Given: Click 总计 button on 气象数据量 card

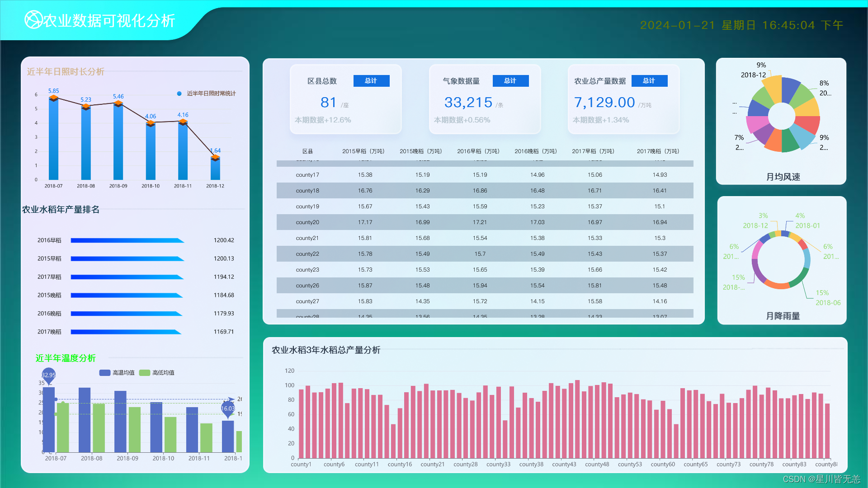Looking at the screenshot, I should 510,81.
